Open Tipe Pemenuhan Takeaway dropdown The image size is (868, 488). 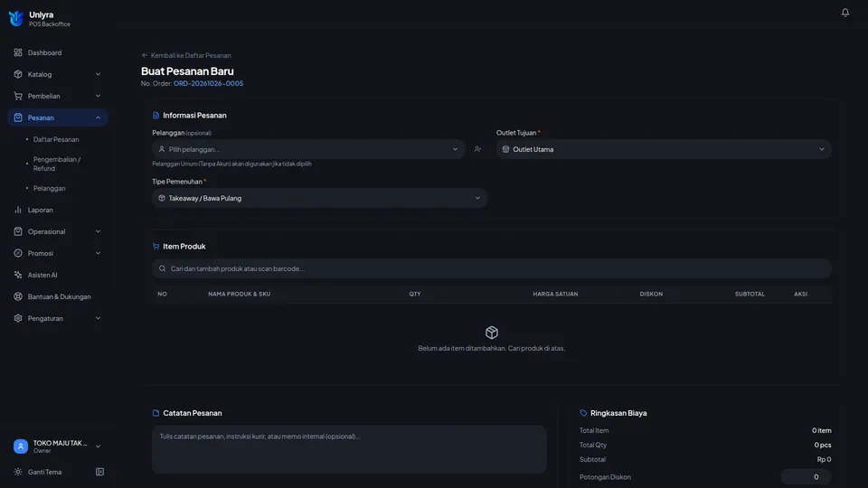pos(319,198)
